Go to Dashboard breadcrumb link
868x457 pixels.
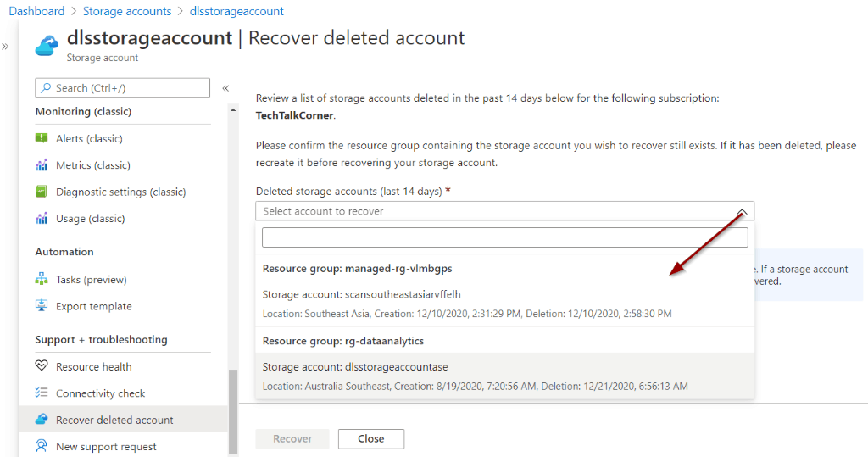click(36, 11)
